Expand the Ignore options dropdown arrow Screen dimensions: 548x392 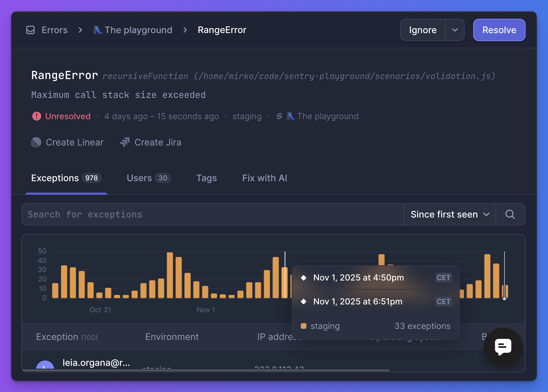click(x=455, y=30)
